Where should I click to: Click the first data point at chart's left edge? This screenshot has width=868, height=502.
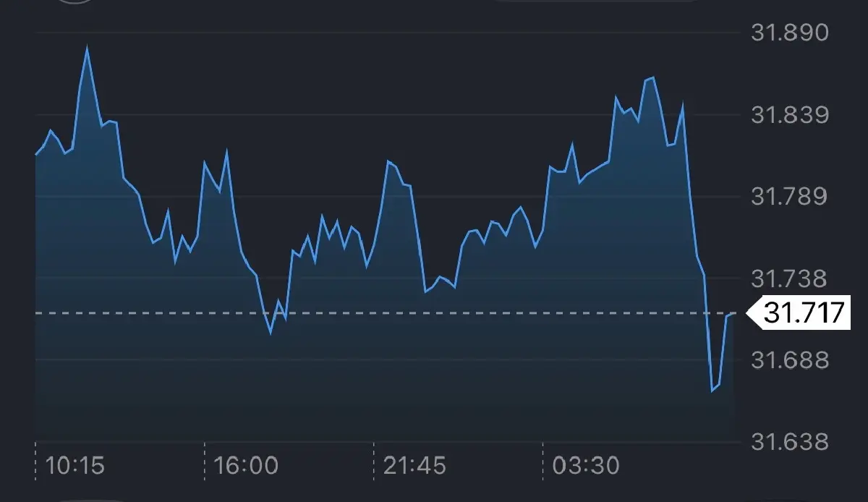pos(36,154)
